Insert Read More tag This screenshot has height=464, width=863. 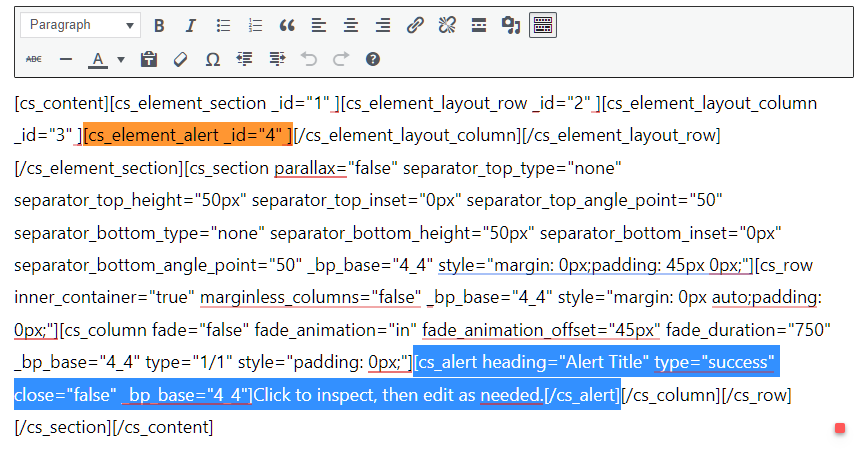(x=479, y=25)
